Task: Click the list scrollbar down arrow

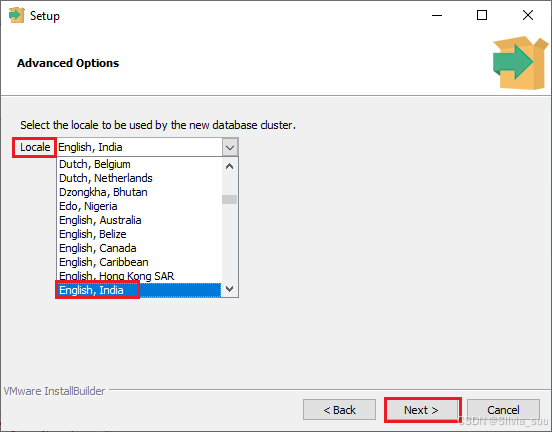Action: (x=230, y=289)
